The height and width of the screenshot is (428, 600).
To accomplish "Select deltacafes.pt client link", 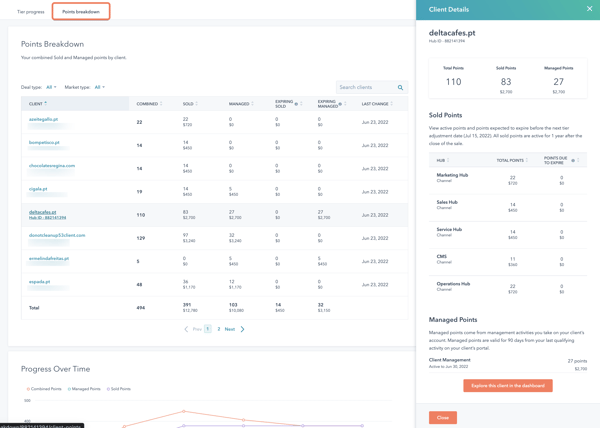I will pos(42,212).
